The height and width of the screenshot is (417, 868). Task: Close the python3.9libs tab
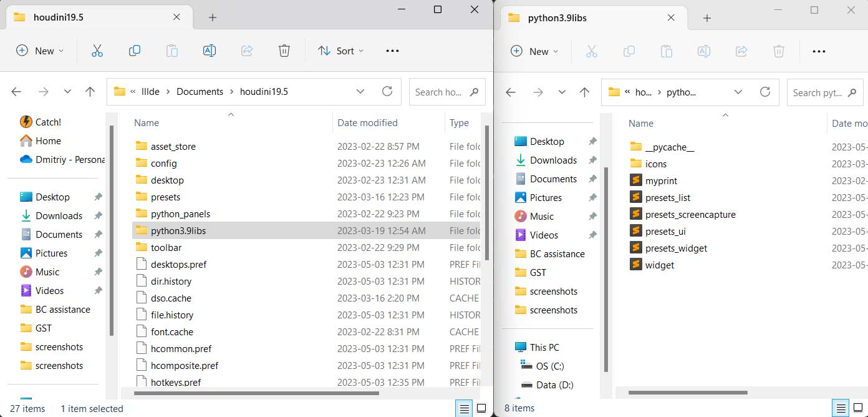[672, 17]
